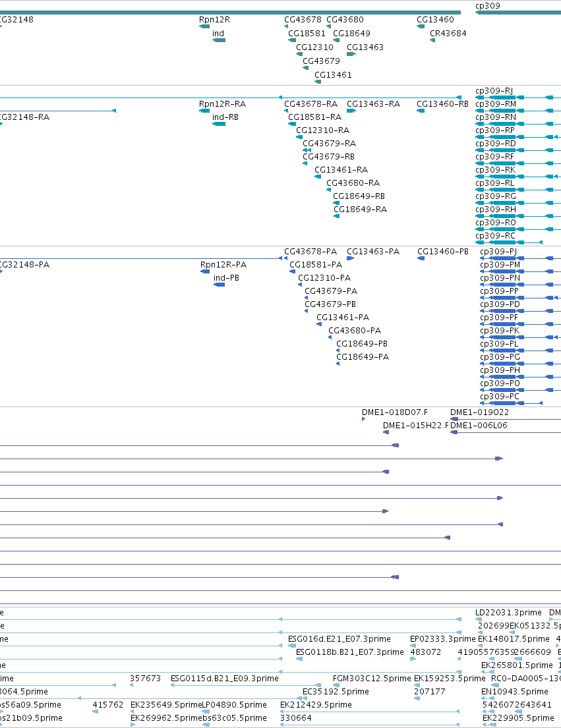This screenshot has width=561, height=728.
Task: Click transcript CG43679-RA
Action: pos(329,144)
